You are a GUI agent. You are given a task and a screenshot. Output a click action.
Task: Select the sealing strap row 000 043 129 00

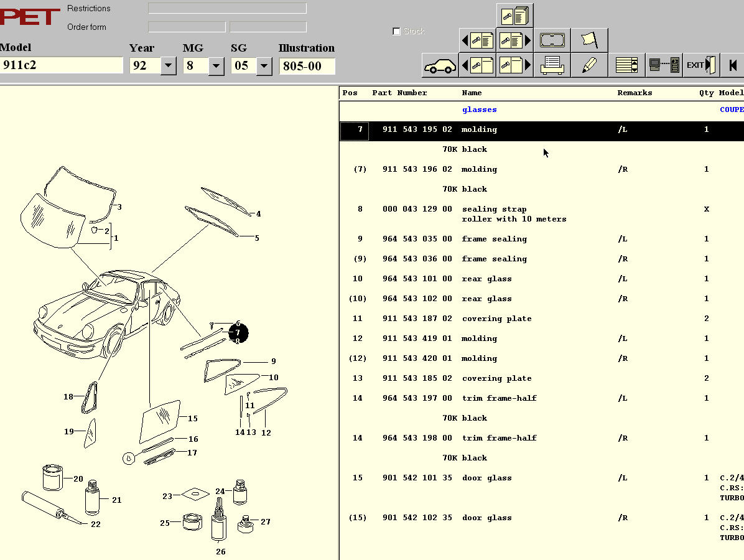(542, 214)
